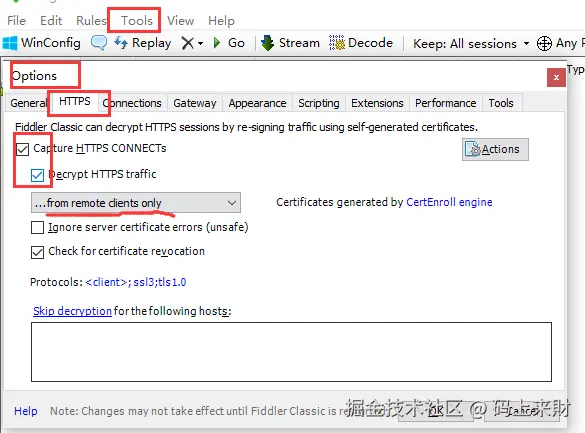
Task: Open the Tools tab in Options
Action: click(501, 103)
